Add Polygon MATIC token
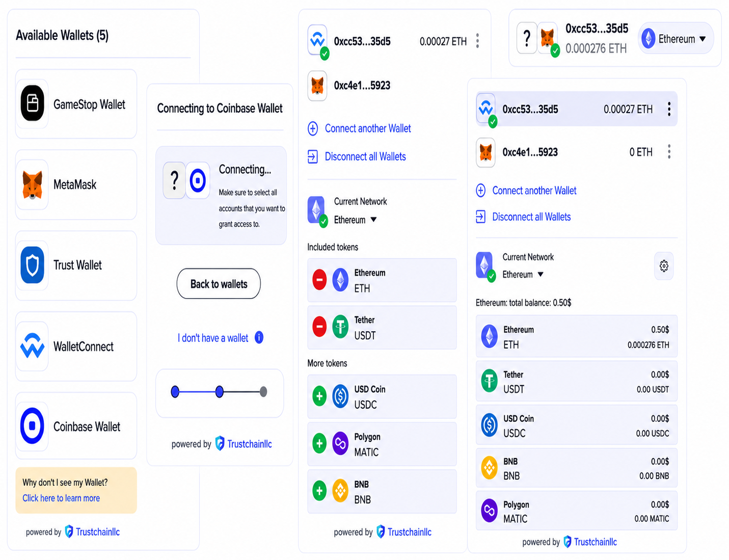 coord(319,443)
